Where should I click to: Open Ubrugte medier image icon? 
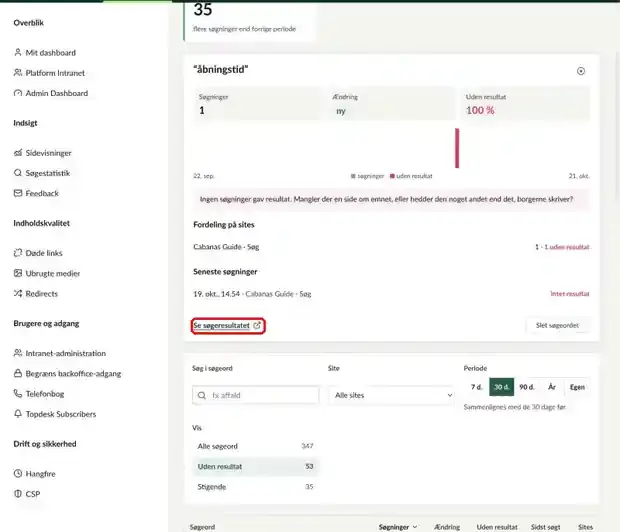[18, 273]
